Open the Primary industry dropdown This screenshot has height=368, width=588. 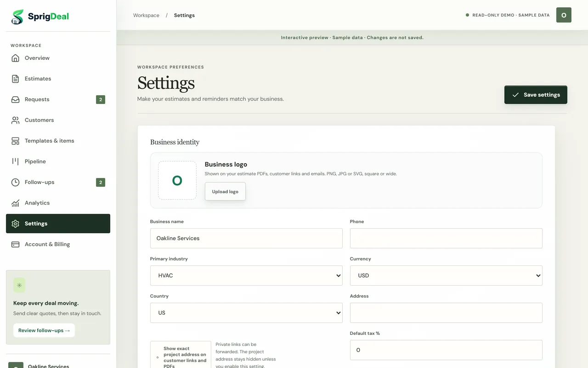click(x=246, y=276)
